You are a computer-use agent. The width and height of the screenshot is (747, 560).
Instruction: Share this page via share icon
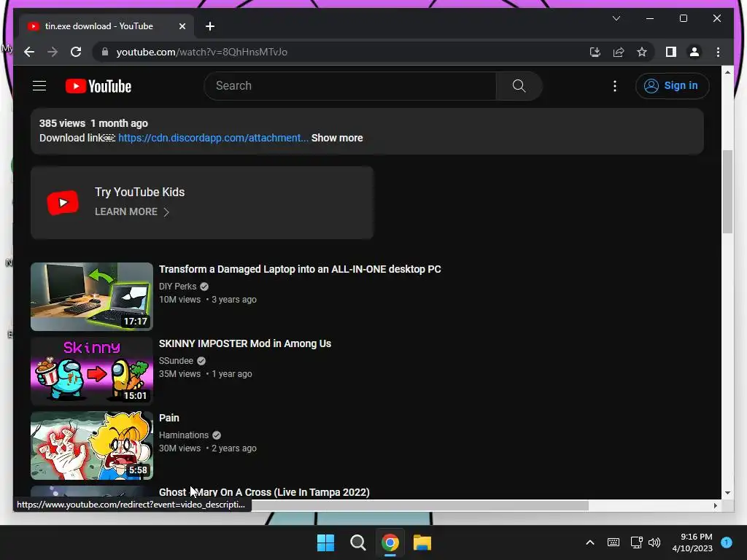(x=619, y=52)
